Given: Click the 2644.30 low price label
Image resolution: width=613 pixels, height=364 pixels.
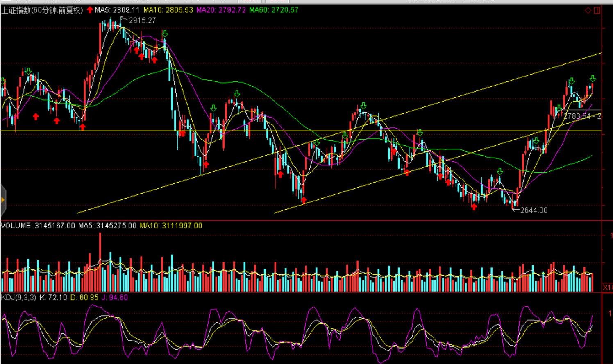Looking at the screenshot, I should point(534,210).
